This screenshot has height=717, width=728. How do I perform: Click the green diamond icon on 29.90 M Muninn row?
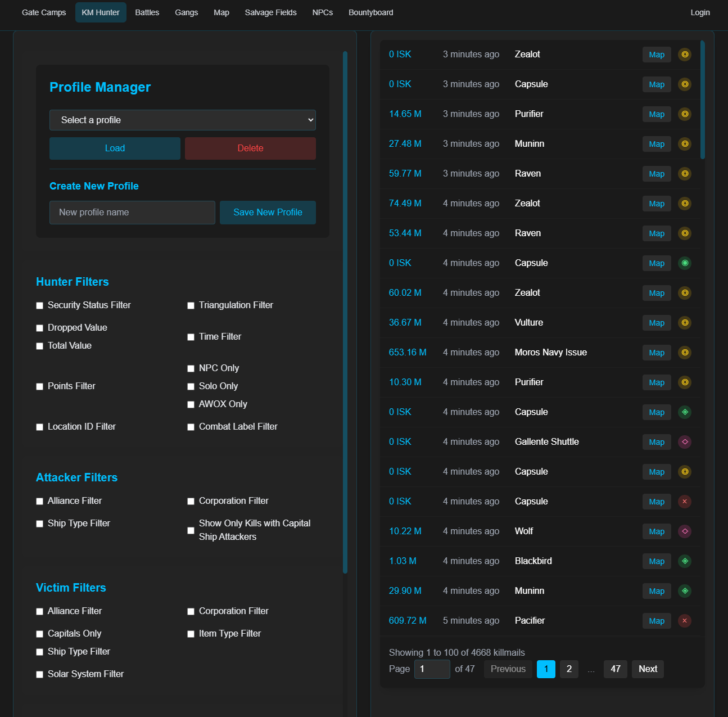pos(684,591)
